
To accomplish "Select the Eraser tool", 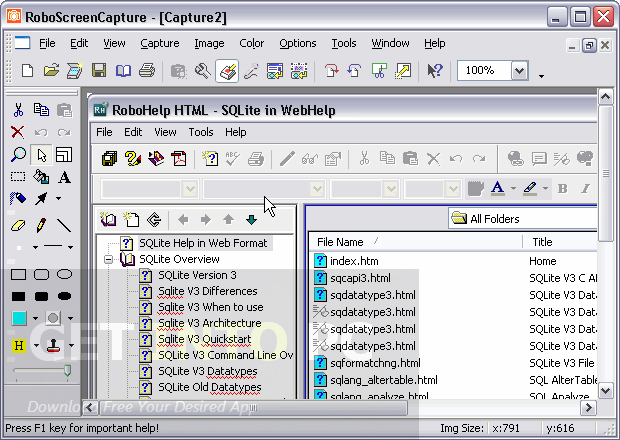I will tap(18, 226).
